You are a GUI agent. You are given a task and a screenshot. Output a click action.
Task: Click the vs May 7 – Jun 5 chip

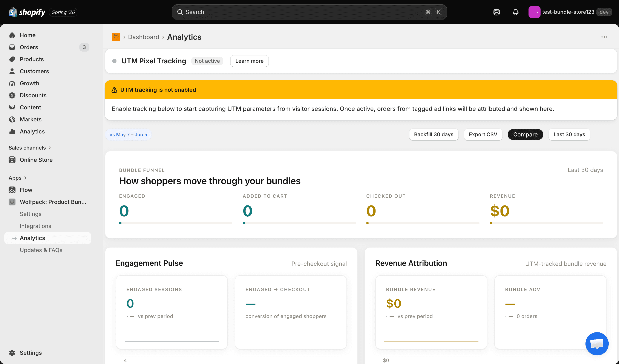(x=128, y=134)
